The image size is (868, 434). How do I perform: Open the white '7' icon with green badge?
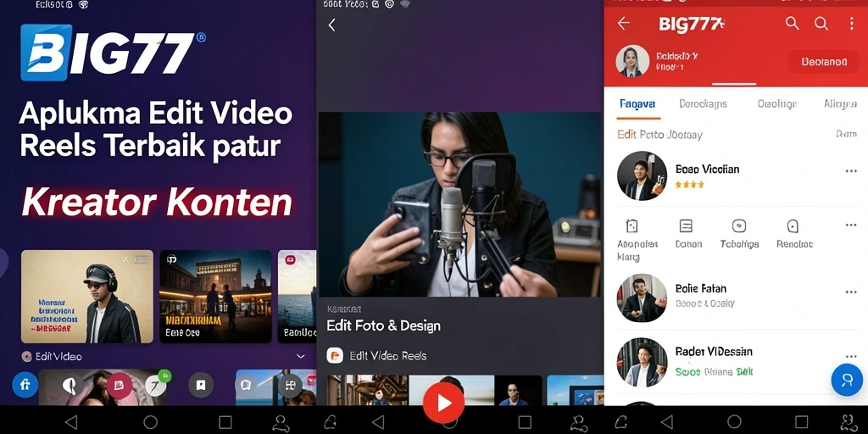[156, 386]
